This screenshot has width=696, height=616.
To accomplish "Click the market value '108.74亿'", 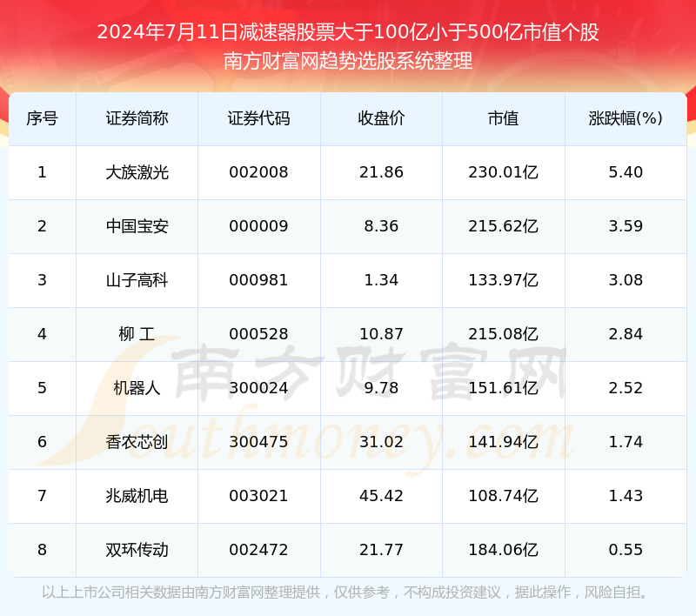I will [504, 496].
